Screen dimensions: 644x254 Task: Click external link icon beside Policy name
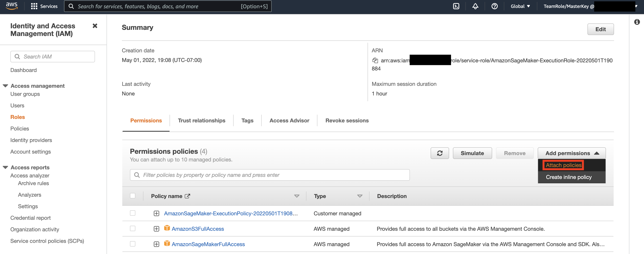click(x=187, y=196)
